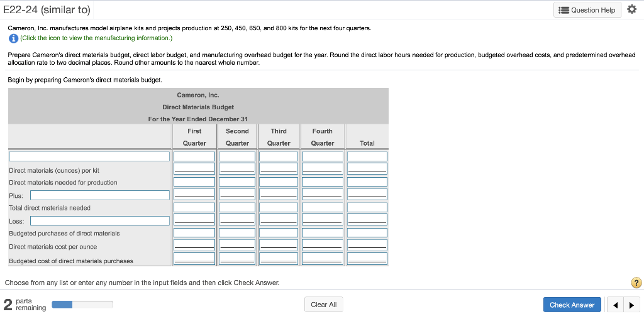Click First Quarter cell in the top row

194,156
